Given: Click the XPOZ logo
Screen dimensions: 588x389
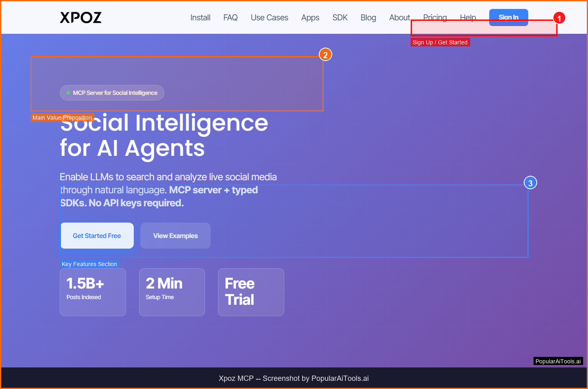Looking at the screenshot, I should pos(81,17).
